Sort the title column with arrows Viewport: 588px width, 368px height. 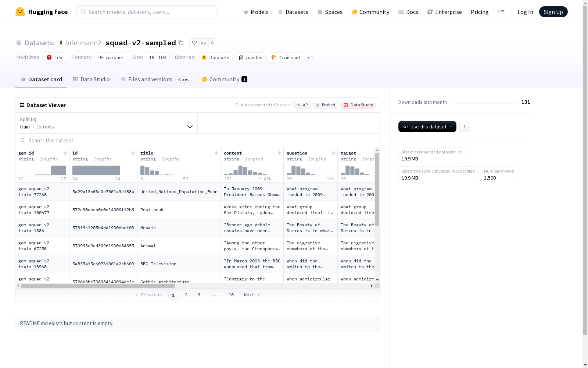[216, 153]
